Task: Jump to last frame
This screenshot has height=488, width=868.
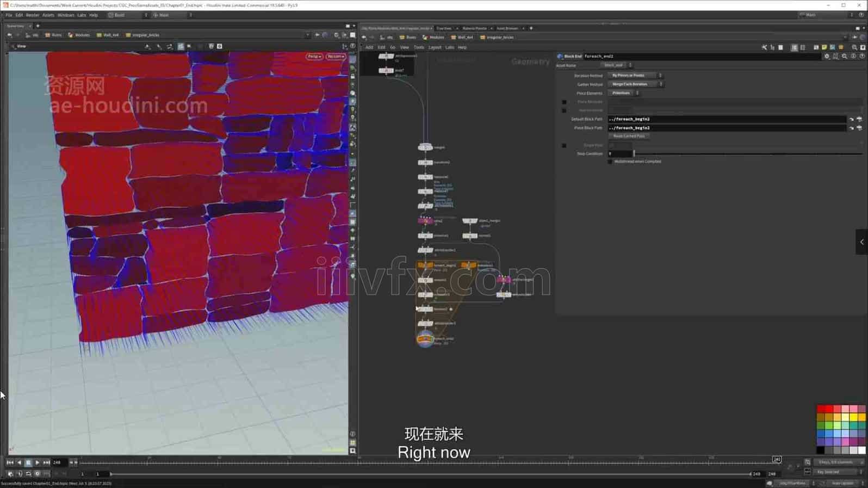Action: pyautogui.click(x=46, y=462)
